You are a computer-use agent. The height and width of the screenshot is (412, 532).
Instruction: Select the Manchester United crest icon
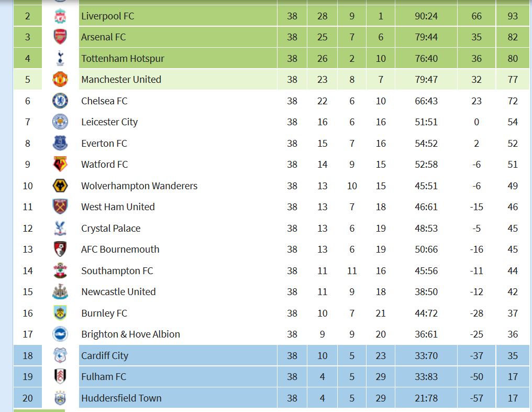[x=60, y=79]
